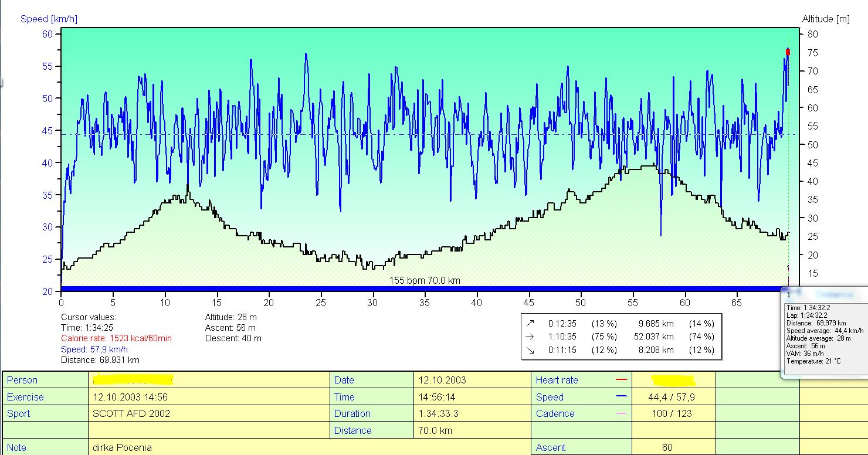Click the blue Speed legend line

coord(622,397)
